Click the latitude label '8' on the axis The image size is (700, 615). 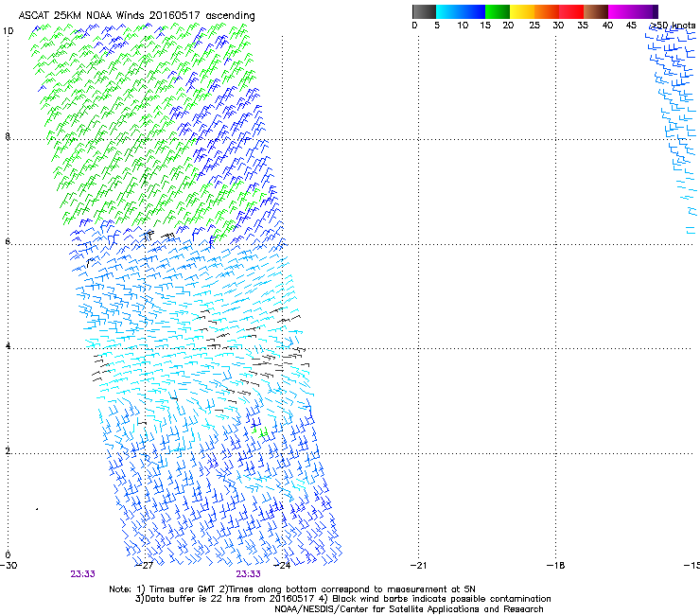8,136
